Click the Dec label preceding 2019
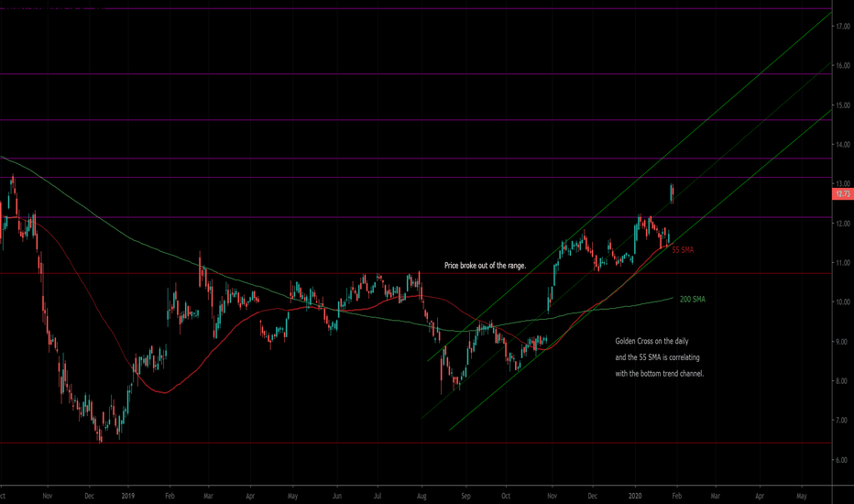Screen dimensions: 854x504 click(x=89, y=496)
